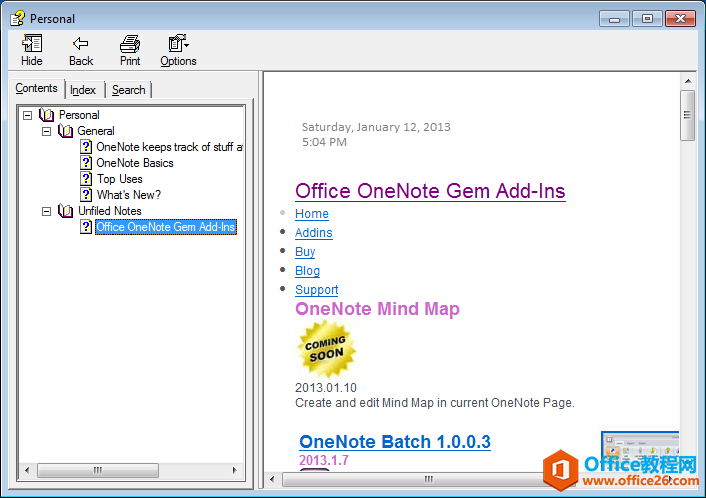Select the What's New? topic
706x498 pixels.
coord(128,195)
